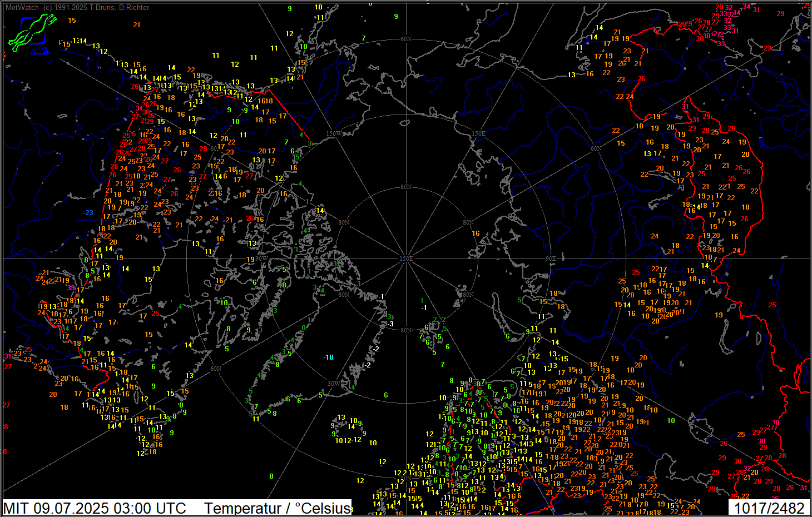This screenshot has height=517, width=812.
Task: Click the cyan '-18' temperature value over Greenland
Action: point(329,357)
